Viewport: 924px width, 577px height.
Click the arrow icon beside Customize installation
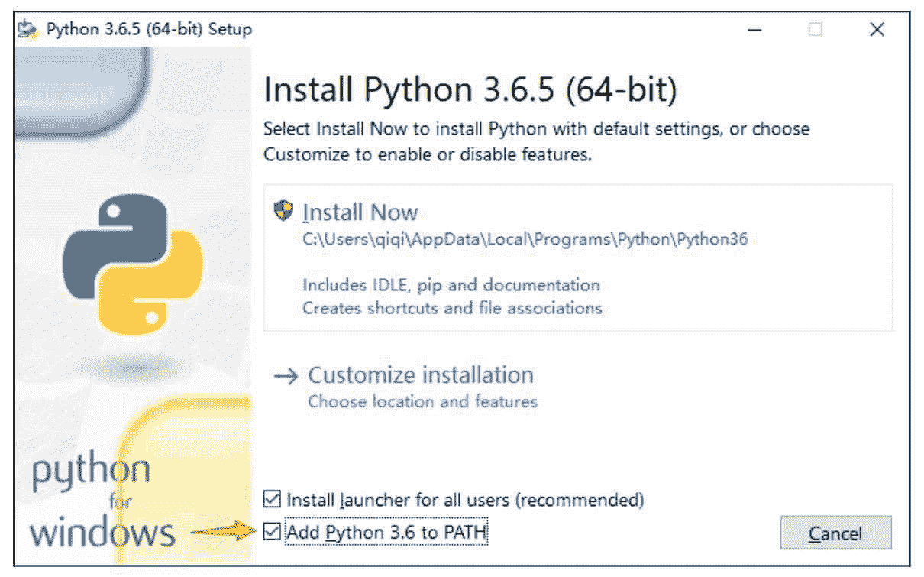click(286, 376)
